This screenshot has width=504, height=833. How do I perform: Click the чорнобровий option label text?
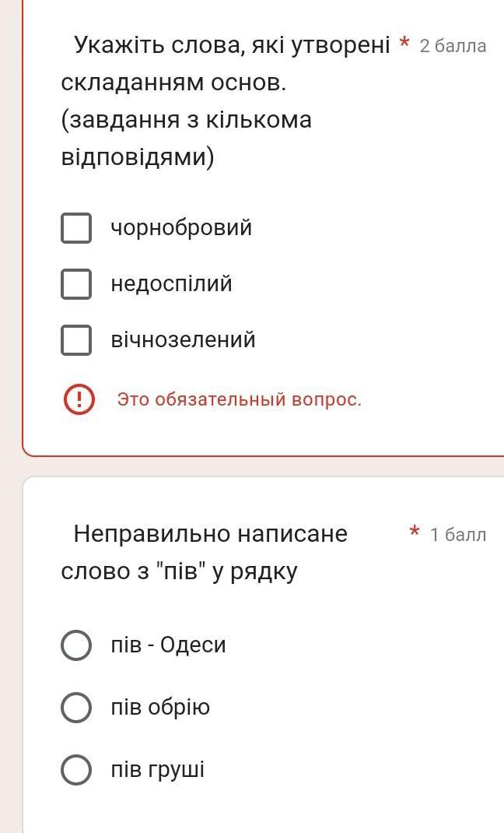[x=181, y=228]
